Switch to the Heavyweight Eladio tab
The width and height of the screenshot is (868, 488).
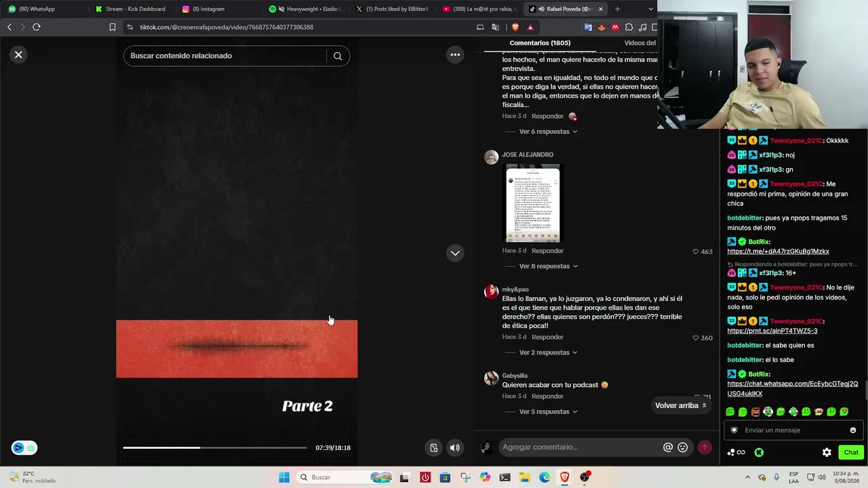pyautogui.click(x=305, y=9)
